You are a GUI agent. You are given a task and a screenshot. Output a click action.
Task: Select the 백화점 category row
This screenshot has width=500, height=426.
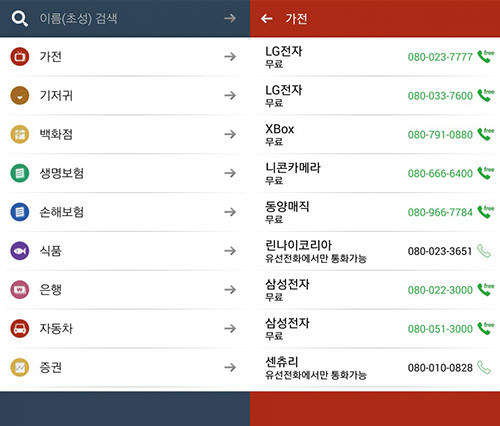pos(125,134)
